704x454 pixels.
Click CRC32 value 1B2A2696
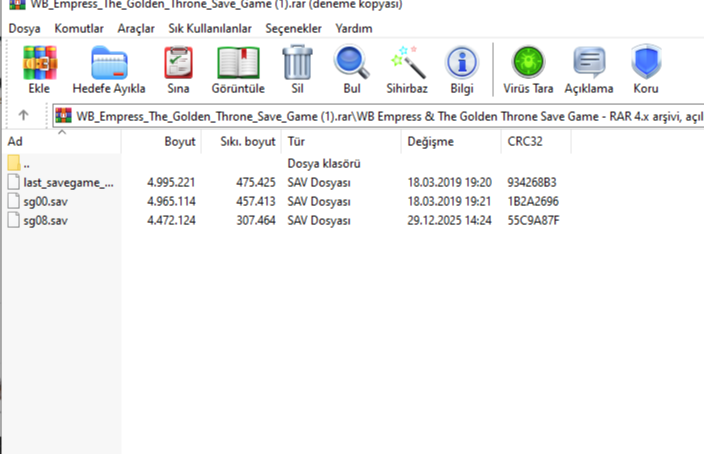[x=533, y=201]
